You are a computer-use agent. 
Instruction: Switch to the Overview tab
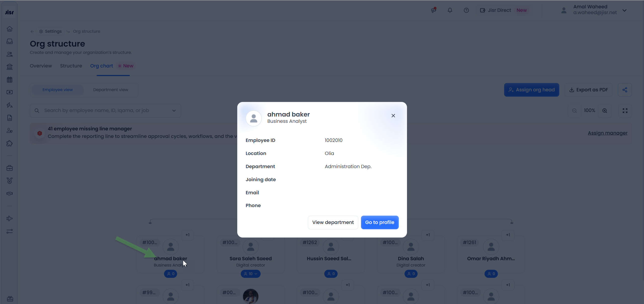pyautogui.click(x=41, y=66)
